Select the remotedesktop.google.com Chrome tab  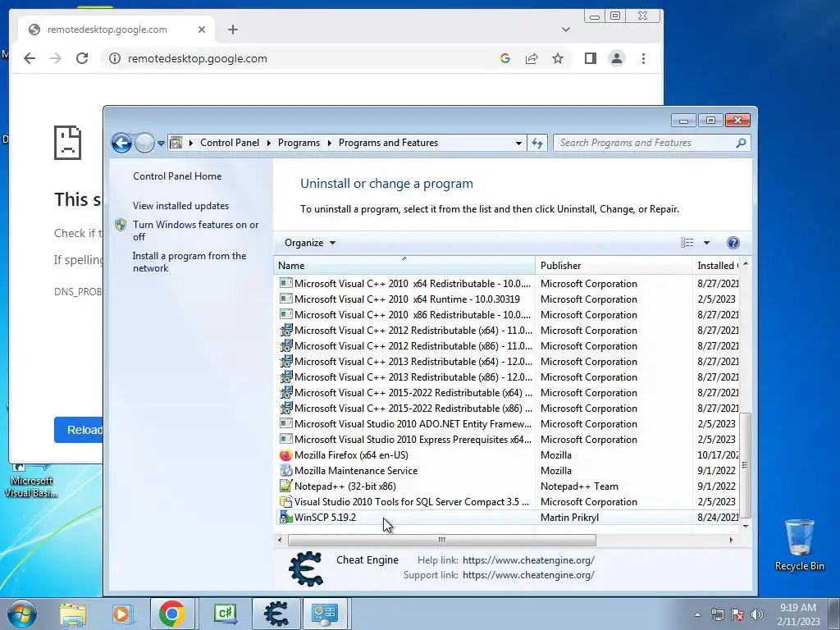coord(116,30)
